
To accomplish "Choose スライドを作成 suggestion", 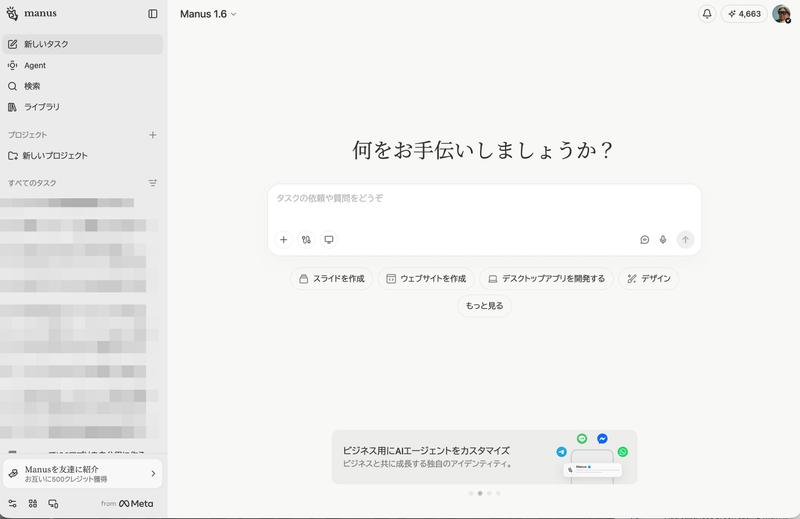I will (x=332, y=279).
